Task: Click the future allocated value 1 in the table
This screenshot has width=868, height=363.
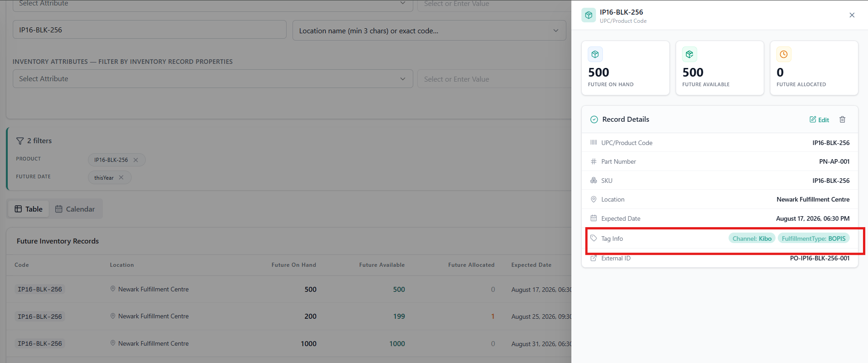Action: click(x=493, y=316)
